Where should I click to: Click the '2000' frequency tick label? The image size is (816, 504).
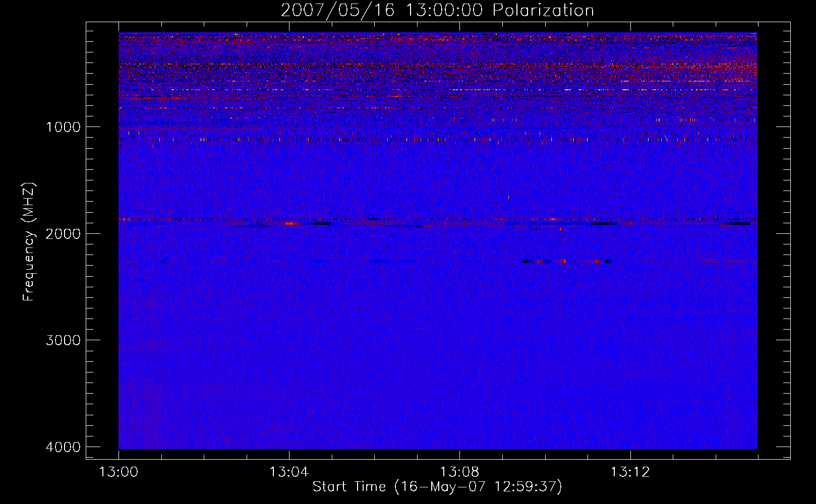[x=63, y=234]
